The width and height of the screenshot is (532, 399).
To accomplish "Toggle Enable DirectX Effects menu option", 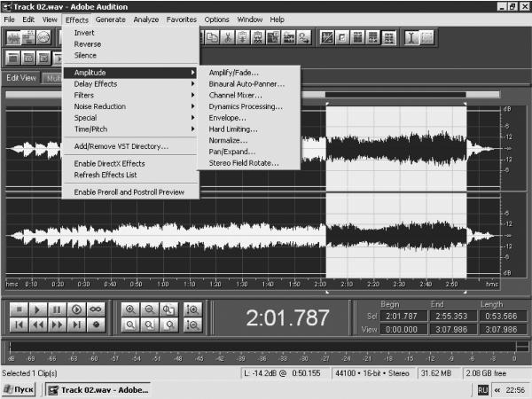I will 110,163.
